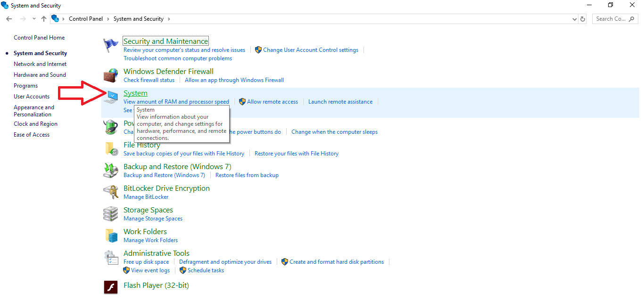Click Manage Work Folders

click(150, 240)
